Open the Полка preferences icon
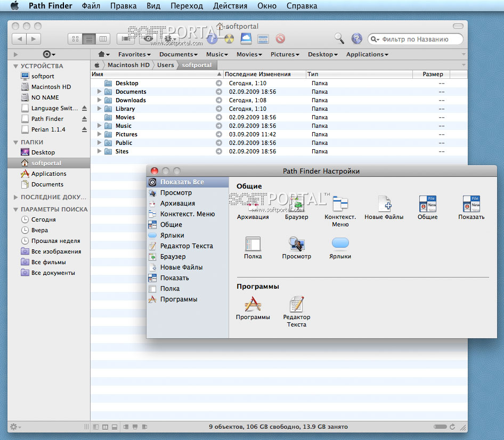The height and width of the screenshot is (440, 504). pyautogui.click(x=253, y=244)
